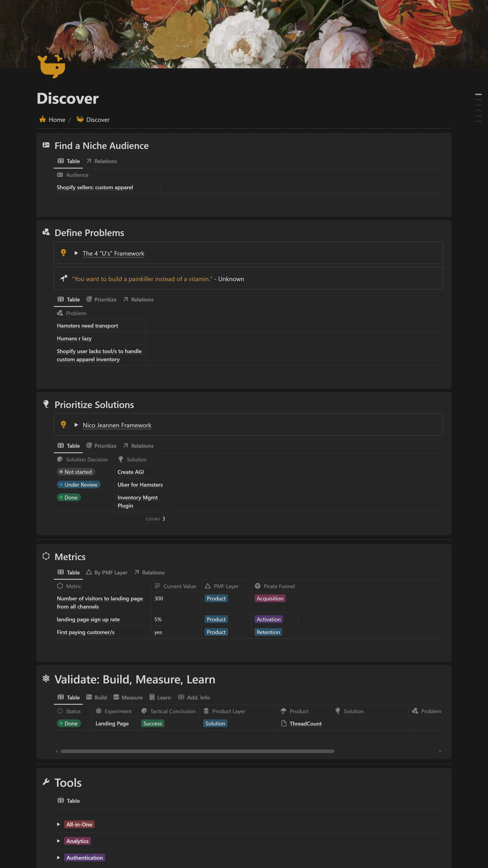Click the Tools wrench icon
488x868 pixels.
click(46, 782)
